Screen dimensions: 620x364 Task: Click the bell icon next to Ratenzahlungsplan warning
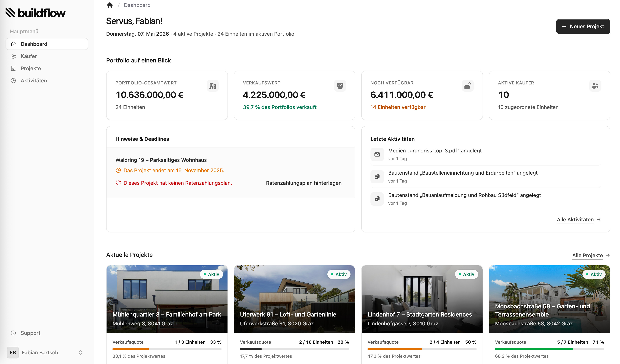pyautogui.click(x=118, y=183)
